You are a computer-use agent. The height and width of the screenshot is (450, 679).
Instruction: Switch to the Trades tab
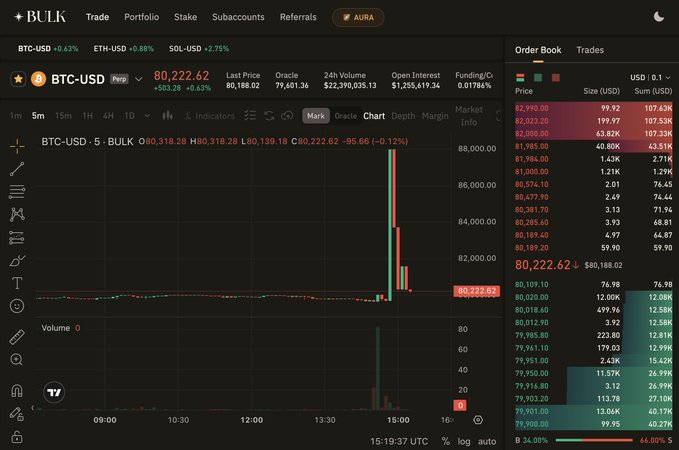(590, 50)
